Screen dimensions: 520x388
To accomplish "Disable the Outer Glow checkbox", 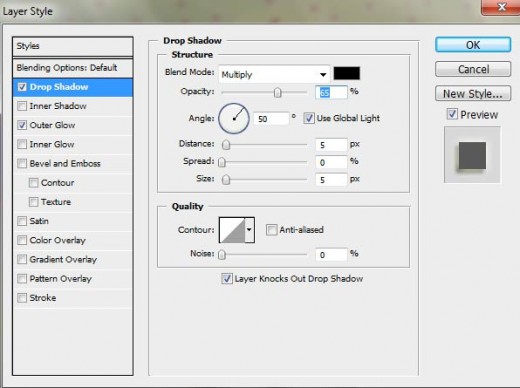I will tap(22, 125).
